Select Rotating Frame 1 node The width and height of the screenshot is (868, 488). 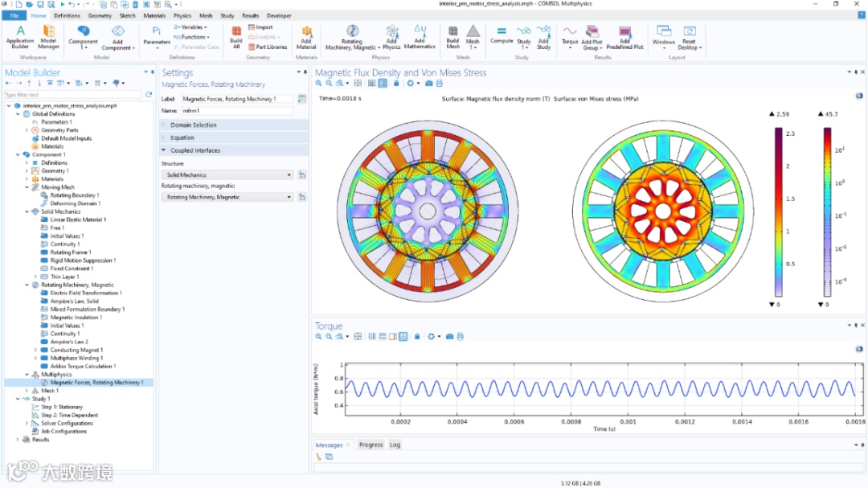[x=71, y=252]
